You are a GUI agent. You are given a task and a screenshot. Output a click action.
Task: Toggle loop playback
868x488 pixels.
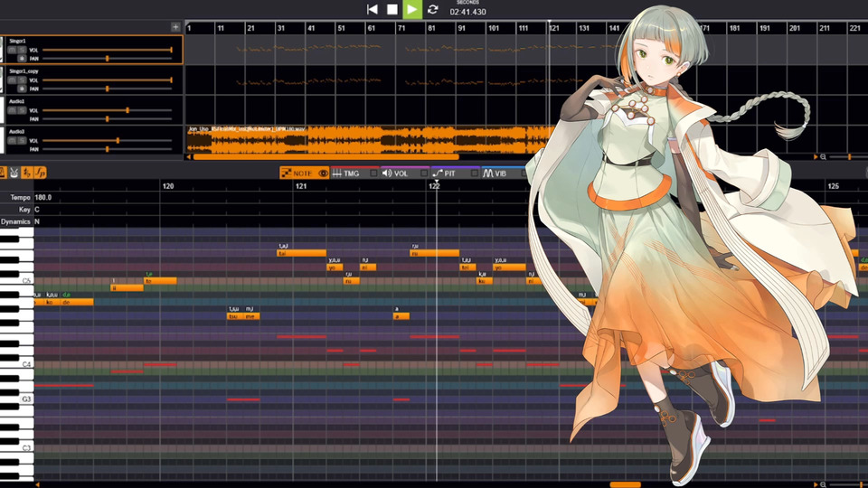(433, 9)
